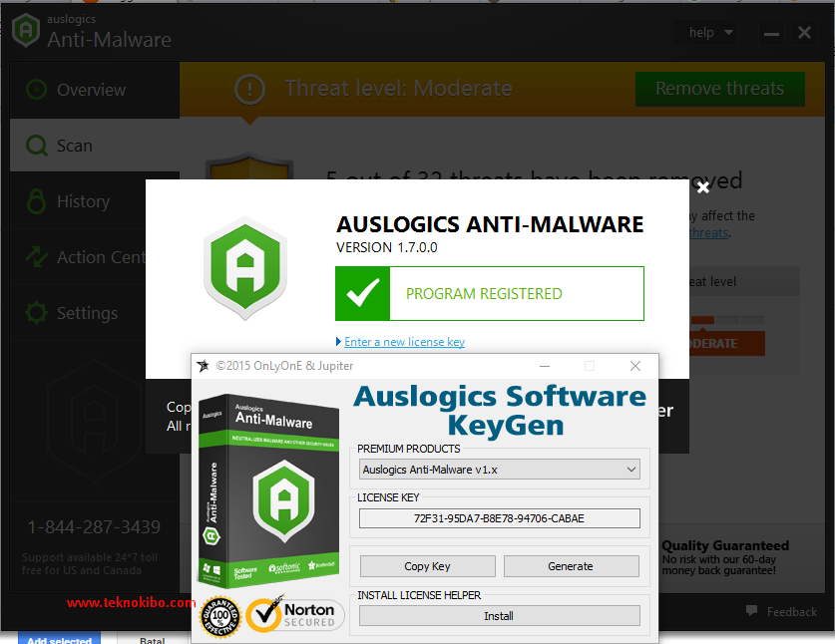Expand the Premium Products combo box
Image resolution: width=835 pixels, height=644 pixels.
[x=500, y=470]
